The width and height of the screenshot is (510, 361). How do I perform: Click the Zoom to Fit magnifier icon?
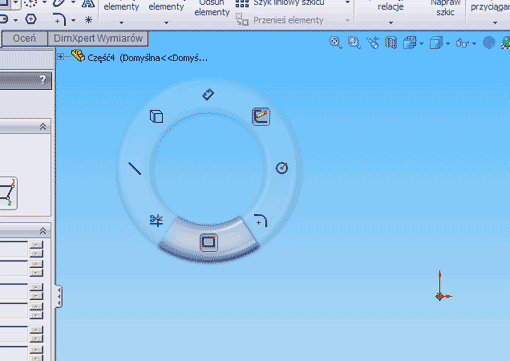[x=336, y=43]
